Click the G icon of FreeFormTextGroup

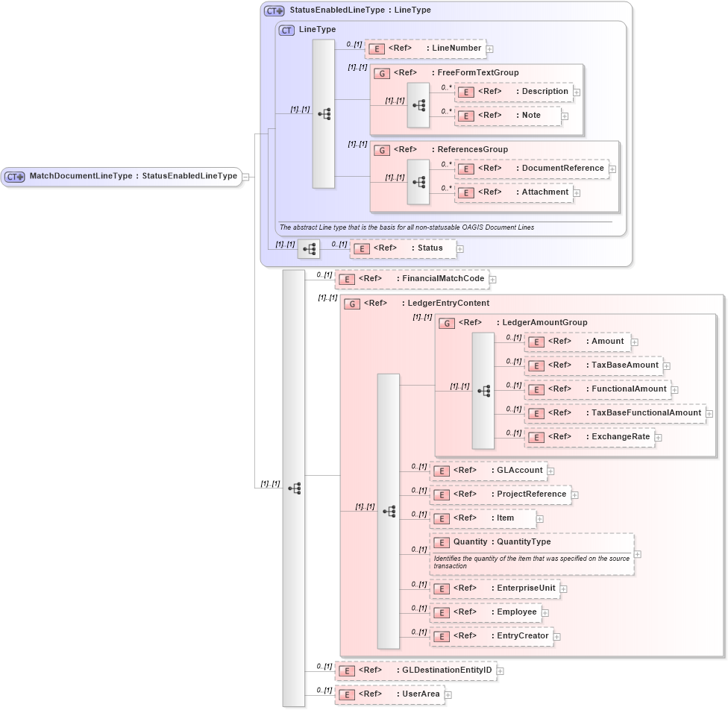click(x=381, y=72)
